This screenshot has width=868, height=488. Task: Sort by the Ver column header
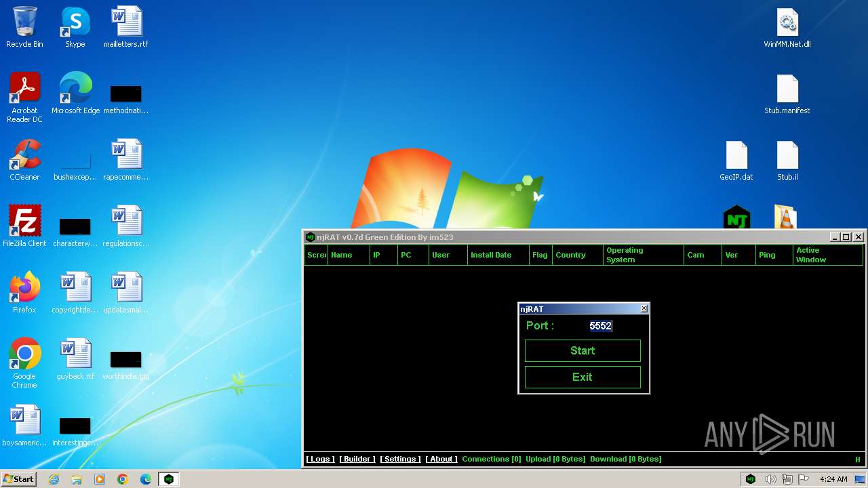pyautogui.click(x=739, y=255)
